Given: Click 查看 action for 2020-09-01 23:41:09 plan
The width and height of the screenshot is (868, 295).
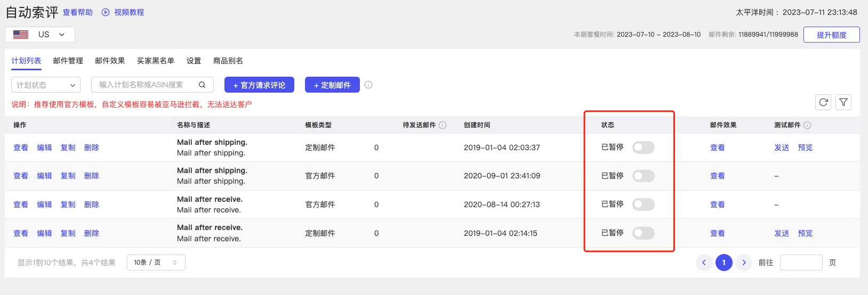Looking at the screenshot, I should 21,176.
